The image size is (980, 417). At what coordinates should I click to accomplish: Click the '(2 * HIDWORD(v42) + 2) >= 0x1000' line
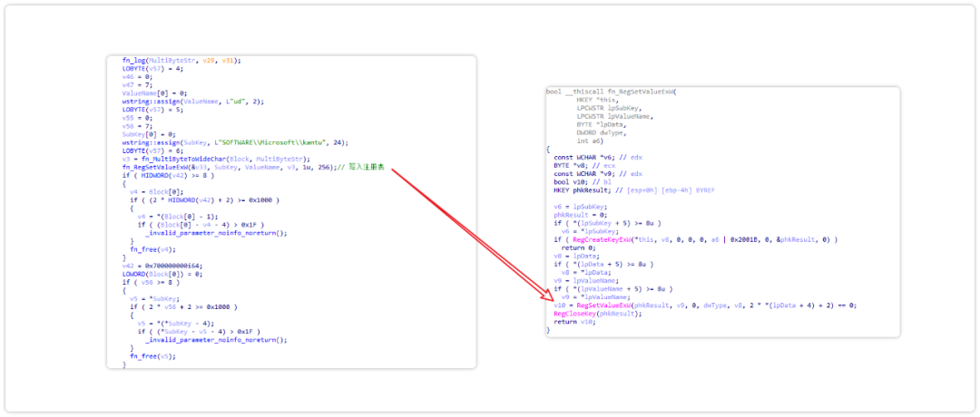tap(204, 199)
